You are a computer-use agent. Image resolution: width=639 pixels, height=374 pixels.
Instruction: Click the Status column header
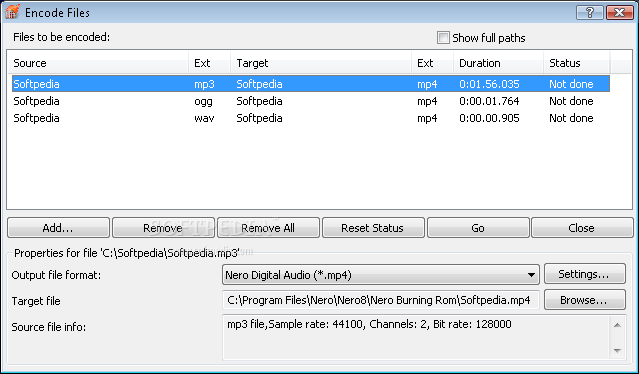coord(576,63)
